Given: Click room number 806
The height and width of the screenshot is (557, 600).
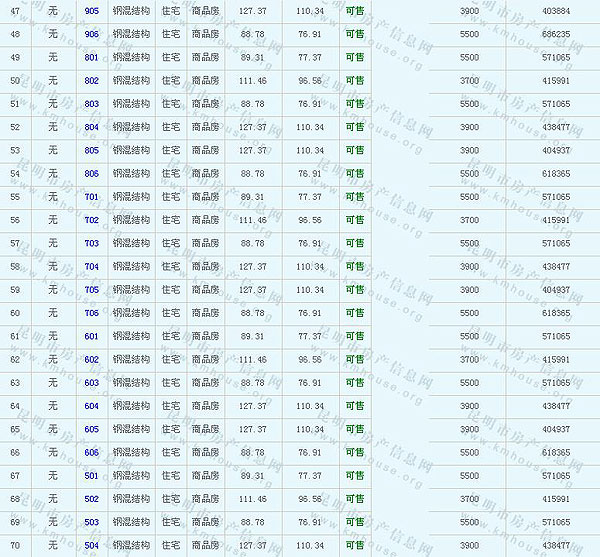Looking at the screenshot, I should click(92, 174).
